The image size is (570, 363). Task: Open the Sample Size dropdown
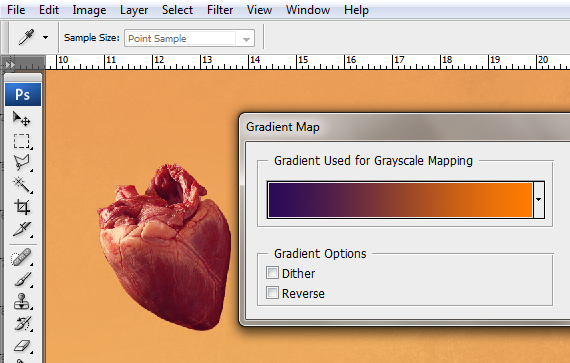pos(189,39)
